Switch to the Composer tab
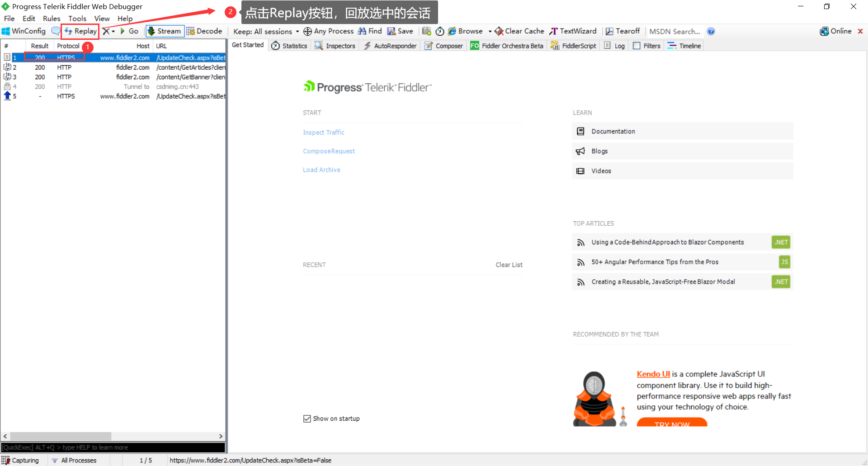Screen dimensions: 868x466 [x=443, y=46]
